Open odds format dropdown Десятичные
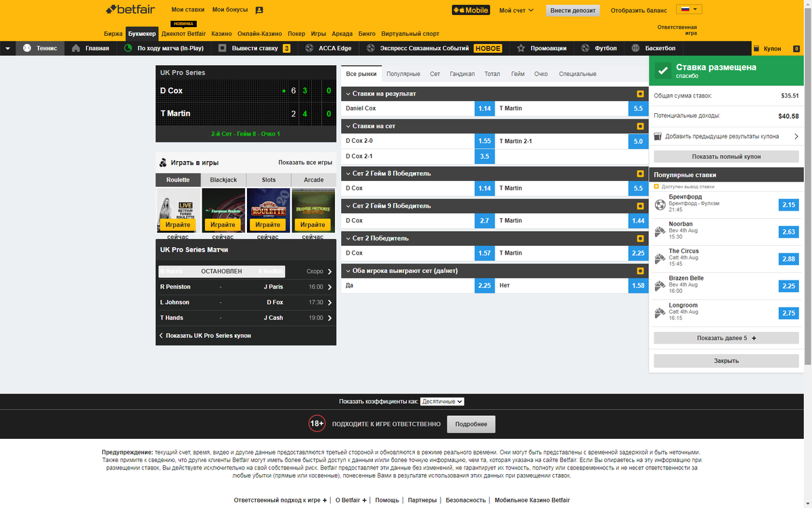The width and height of the screenshot is (812, 508). click(442, 402)
